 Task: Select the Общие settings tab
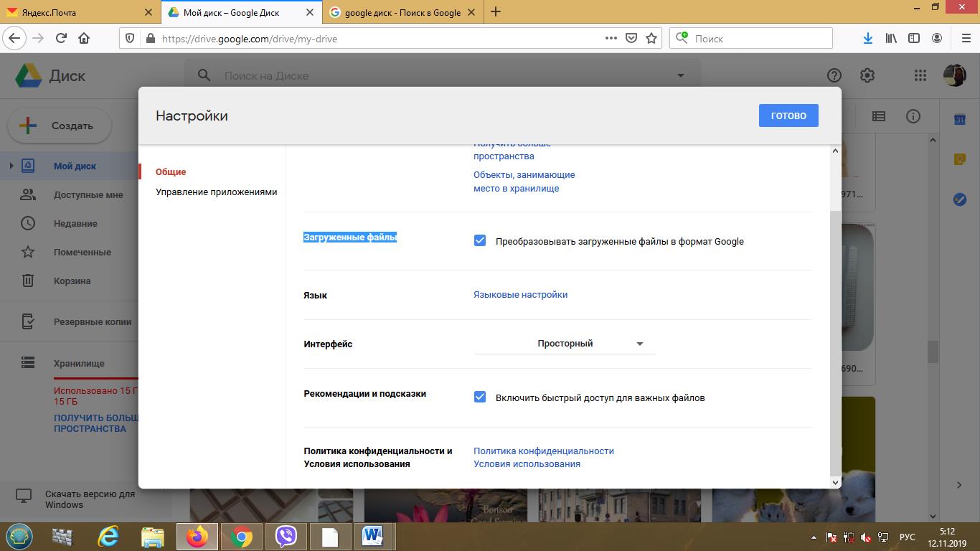pyautogui.click(x=171, y=172)
